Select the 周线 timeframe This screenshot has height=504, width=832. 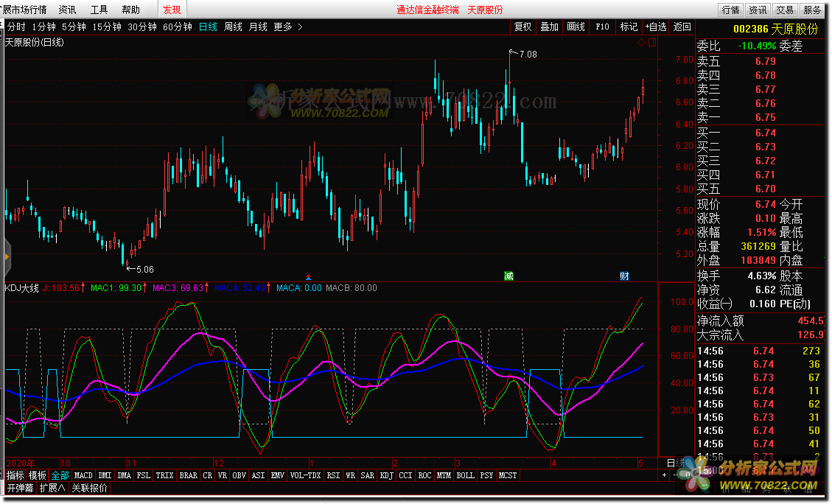(233, 27)
